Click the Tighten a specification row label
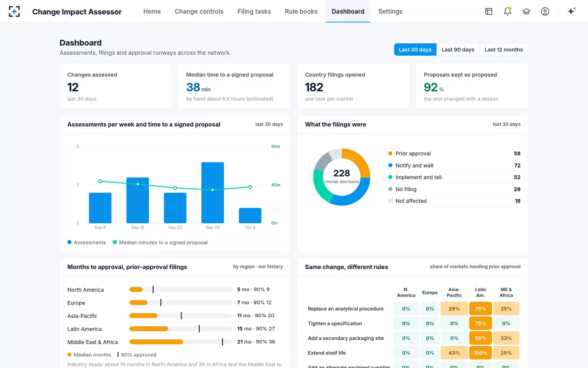This screenshot has width=588, height=368. (335, 323)
